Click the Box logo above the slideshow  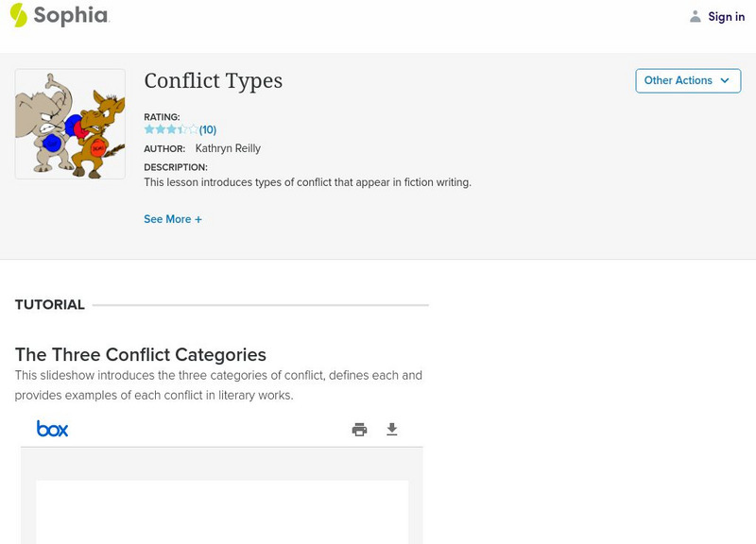(53, 428)
